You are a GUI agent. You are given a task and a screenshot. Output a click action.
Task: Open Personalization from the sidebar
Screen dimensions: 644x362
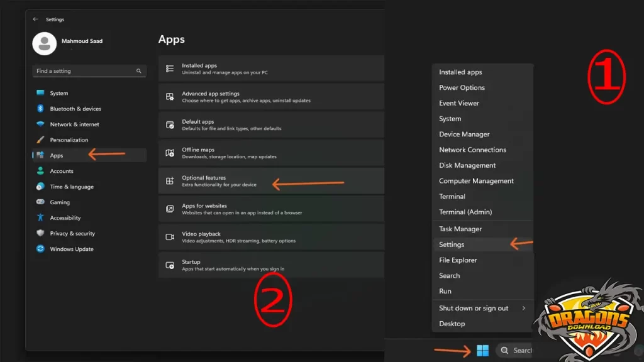[69, 140]
